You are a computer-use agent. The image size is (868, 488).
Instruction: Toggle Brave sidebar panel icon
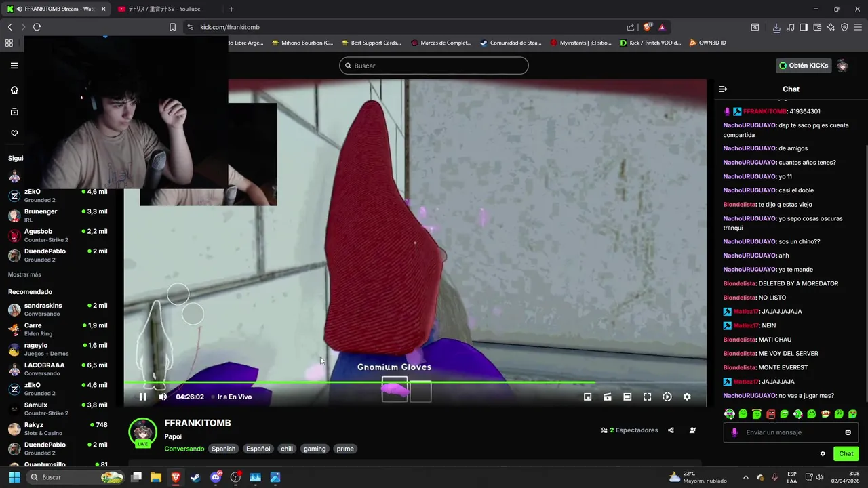click(x=804, y=27)
